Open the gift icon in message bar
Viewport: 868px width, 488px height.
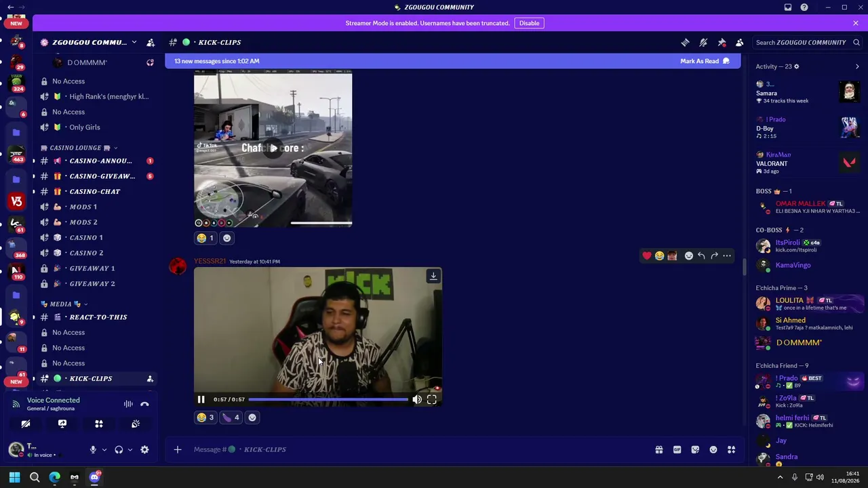(658, 449)
